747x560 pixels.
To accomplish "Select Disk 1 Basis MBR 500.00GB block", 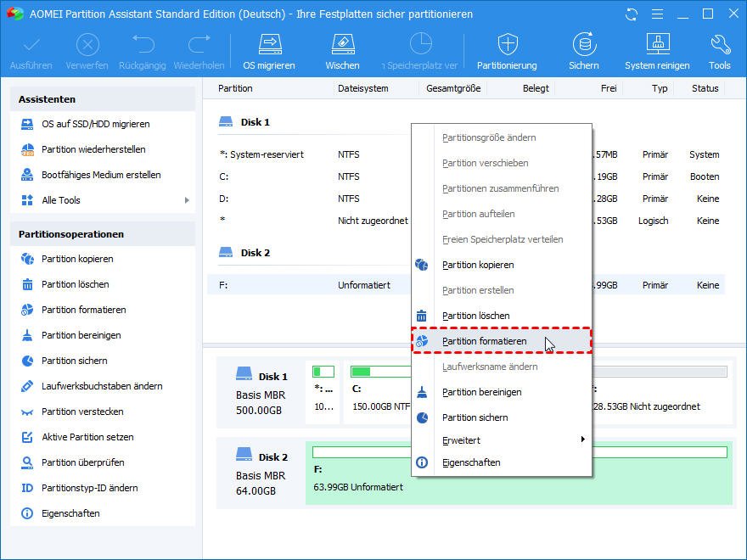I will click(x=261, y=393).
